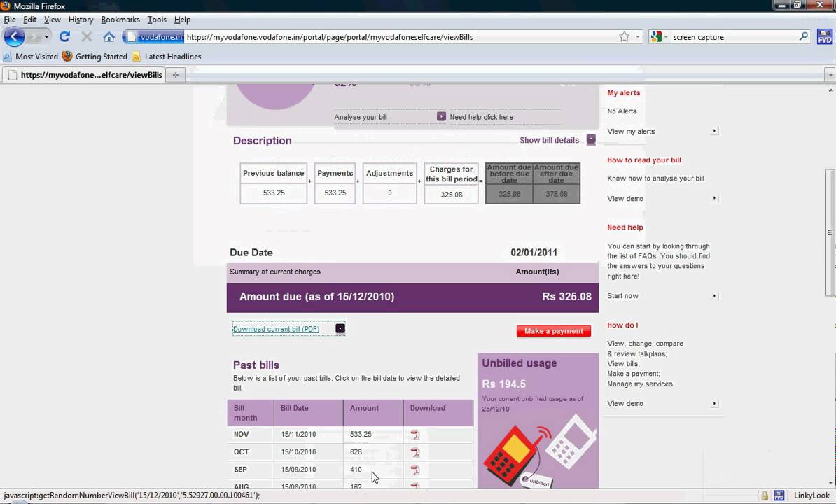Click the Show bill details purple icon
The height and width of the screenshot is (504, 836).
(x=591, y=139)
